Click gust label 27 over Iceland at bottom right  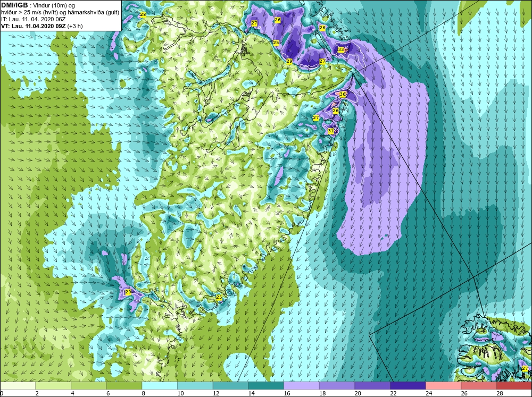[525, 368]
